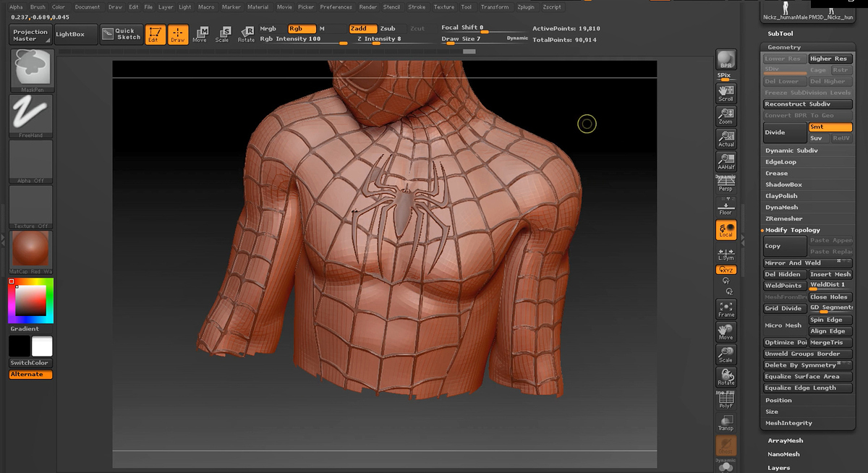The height and width of the screenshot is (473, 868).
Task: Click the PolyF polyframe icon
Action: 726,400
